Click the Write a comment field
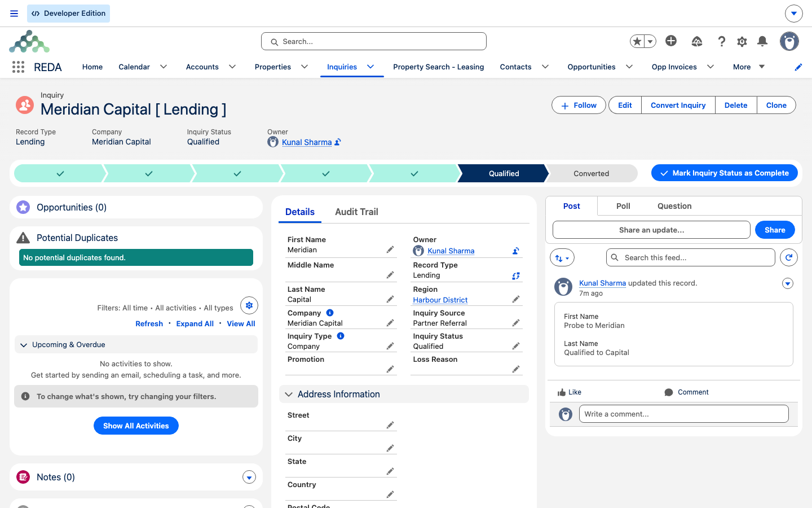This screenshot has width=812, height=508. click(683, 414)
